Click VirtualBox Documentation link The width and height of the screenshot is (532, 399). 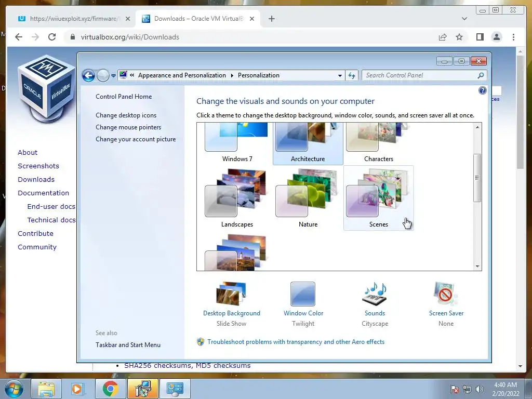pos(43,193)
